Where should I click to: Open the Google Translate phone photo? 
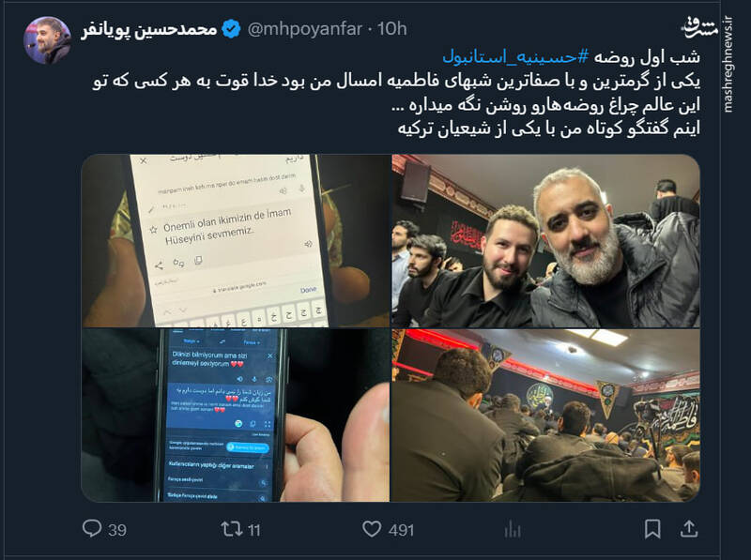[236, 241]
